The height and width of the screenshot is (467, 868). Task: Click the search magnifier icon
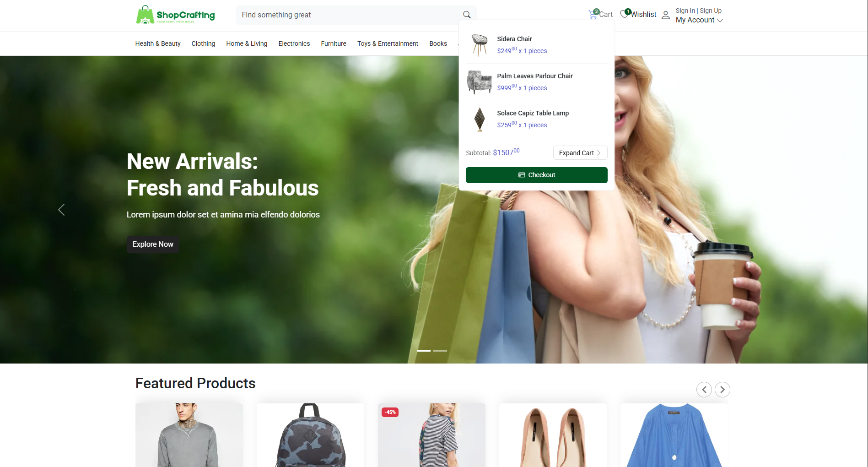[467, 15]
